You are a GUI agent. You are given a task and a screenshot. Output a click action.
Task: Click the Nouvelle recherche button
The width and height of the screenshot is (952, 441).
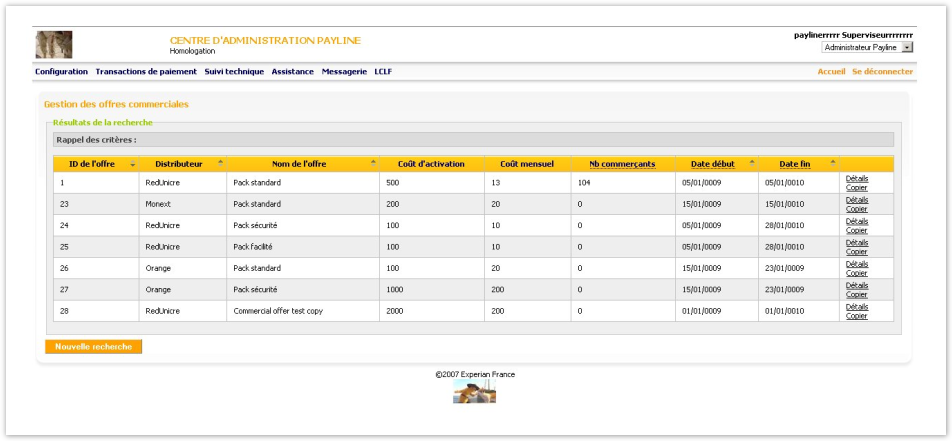click(94, 347)
